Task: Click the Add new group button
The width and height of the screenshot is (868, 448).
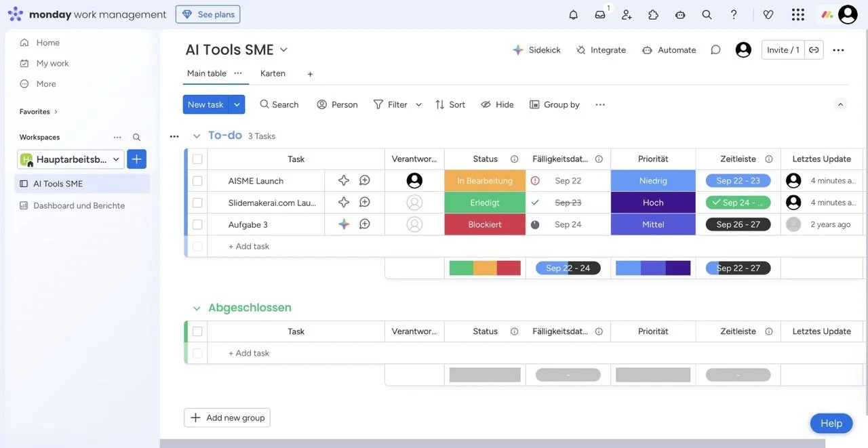Action: coord(226,418)
